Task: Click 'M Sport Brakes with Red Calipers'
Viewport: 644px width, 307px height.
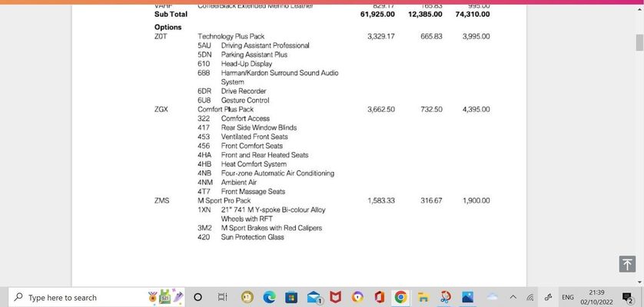Action: (271, 228)
